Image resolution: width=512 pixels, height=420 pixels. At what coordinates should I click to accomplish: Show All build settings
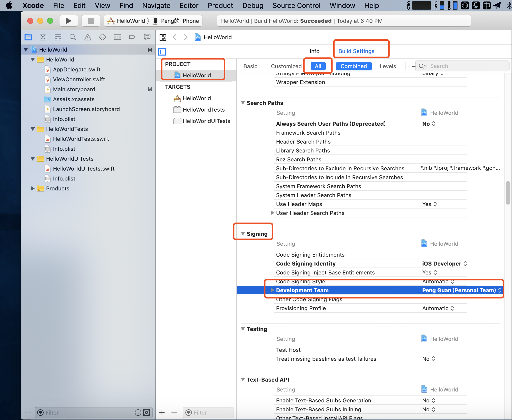[318, 66]
